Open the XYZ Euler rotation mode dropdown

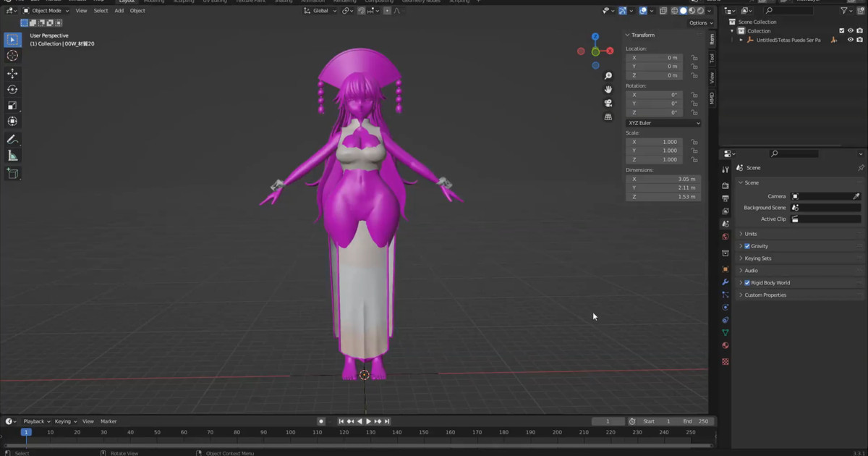(663, 123)
